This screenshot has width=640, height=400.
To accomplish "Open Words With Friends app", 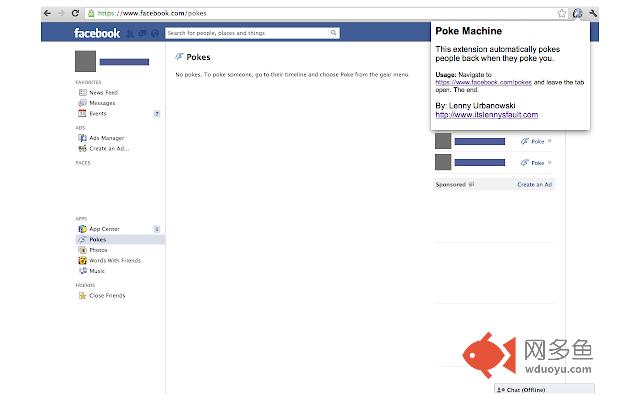I will (x=115, y=260).
